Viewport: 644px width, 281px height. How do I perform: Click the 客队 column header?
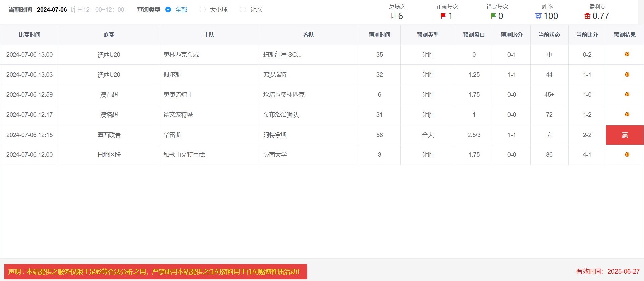tap(309, 35)
